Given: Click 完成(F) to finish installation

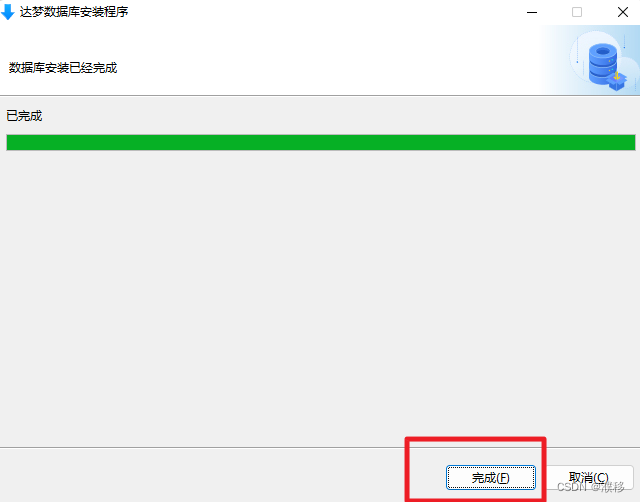Looking at the screenshot, I should click(x=491, y=478).
